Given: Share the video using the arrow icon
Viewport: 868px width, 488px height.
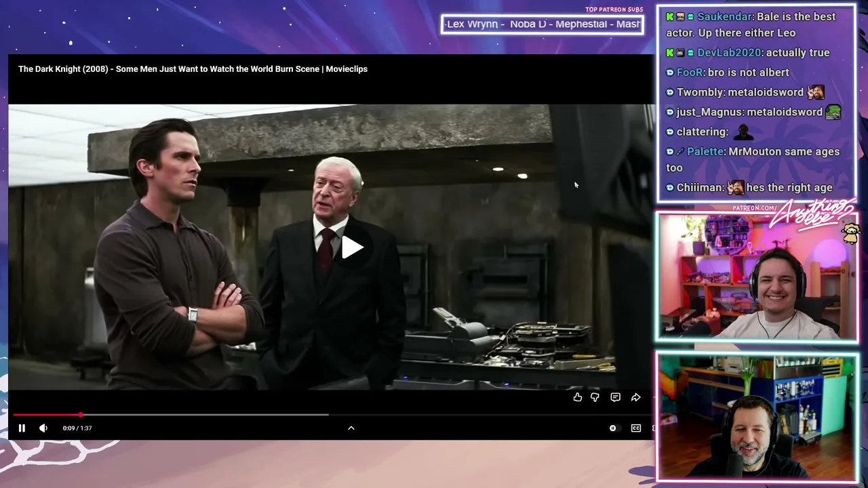Looking at the screenshot, I should 635,398.
